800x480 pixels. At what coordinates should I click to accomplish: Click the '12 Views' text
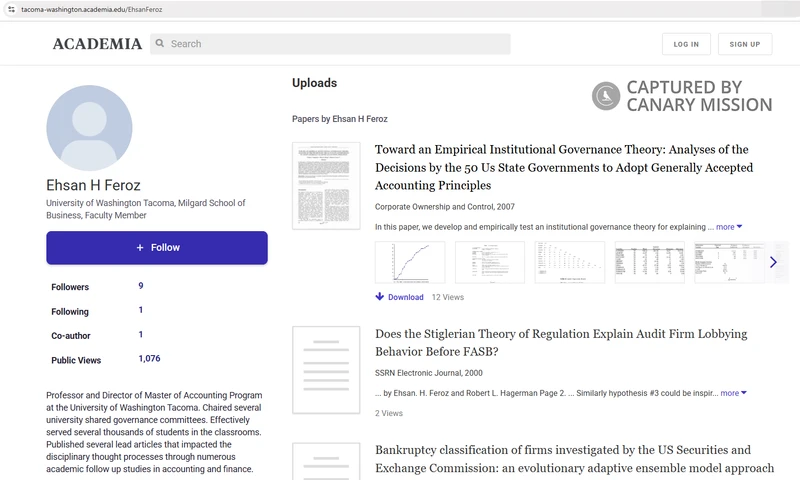click(448, 297)
